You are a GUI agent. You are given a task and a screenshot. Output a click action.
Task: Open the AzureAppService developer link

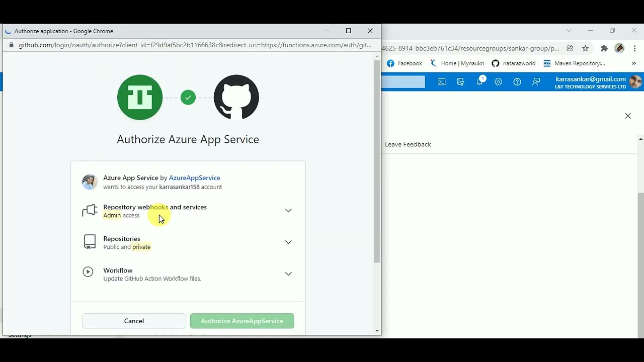pyautogui.click(x=194, y=177)
